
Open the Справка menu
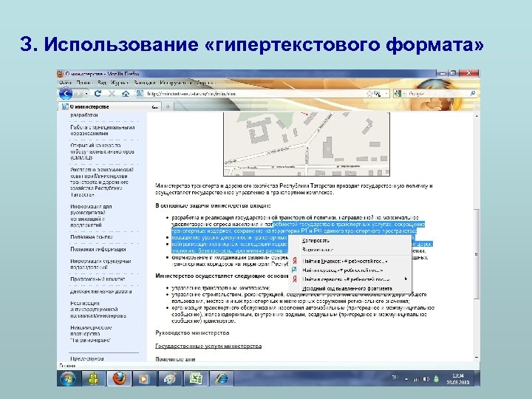(205, 83)
